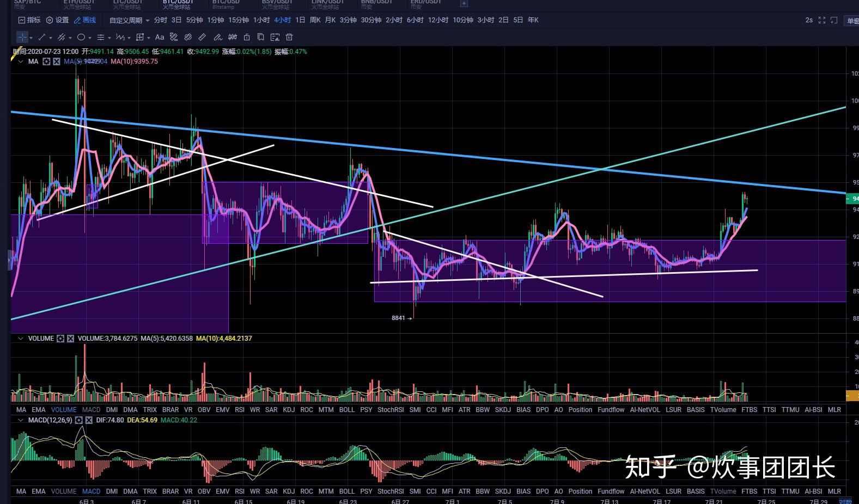Switch to BSV/USDT symbol tab
The height and width of the screenshot is (504, 859).
[x=277, y=4]
